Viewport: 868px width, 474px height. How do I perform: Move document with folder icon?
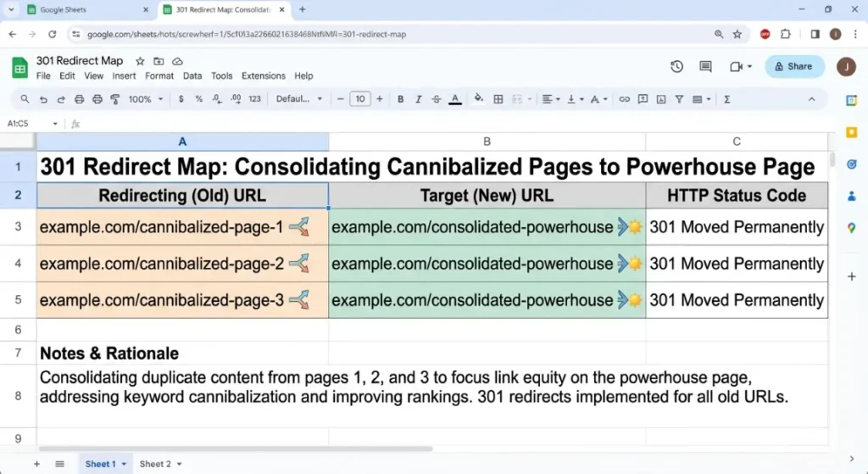(x=159, y=61)
